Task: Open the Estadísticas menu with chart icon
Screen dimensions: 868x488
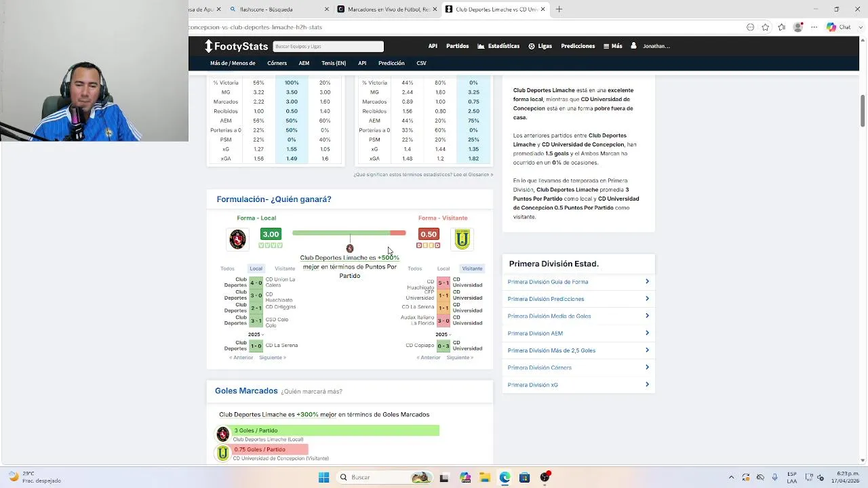Action: pyautogui.click(x=498, y=46)
